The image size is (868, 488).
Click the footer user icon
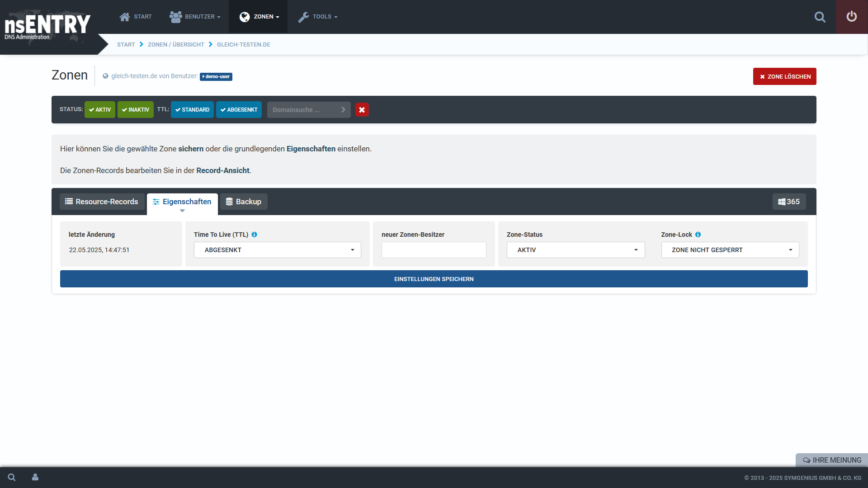35,477
